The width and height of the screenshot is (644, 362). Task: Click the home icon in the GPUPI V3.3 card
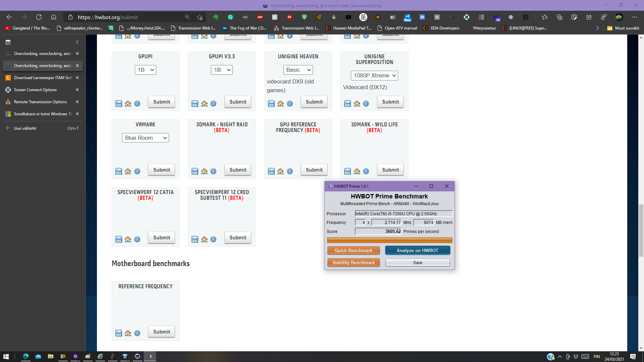point(204,104)
